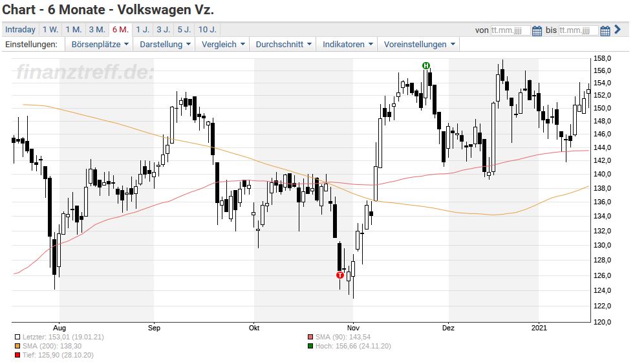Click 'Letzter: 153,01 (19.01.21)' legend text

(63, 337)
